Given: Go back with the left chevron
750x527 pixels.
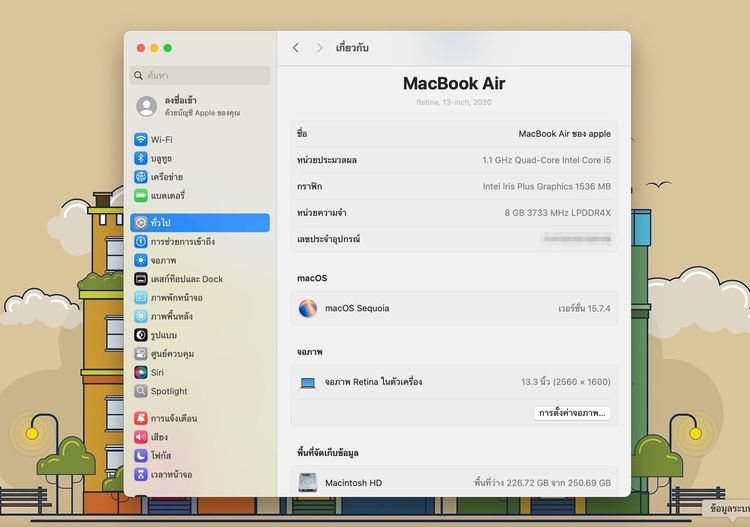Looking at the screenshot, I should point(296,48).
